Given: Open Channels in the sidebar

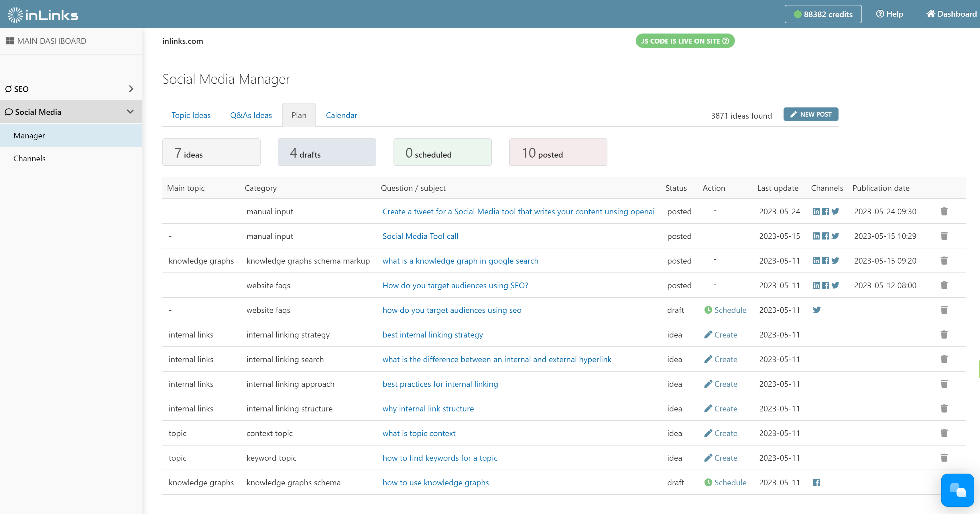Looking at the screenshot, I should [71, 158].
